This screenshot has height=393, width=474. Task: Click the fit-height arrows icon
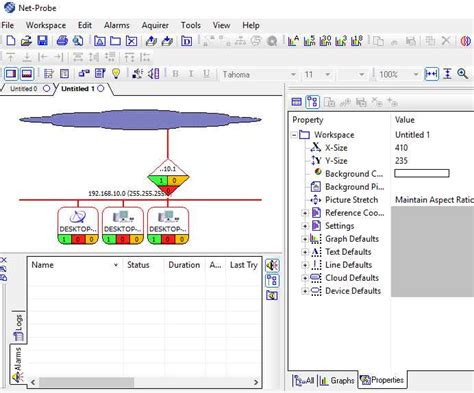[448, 74]
